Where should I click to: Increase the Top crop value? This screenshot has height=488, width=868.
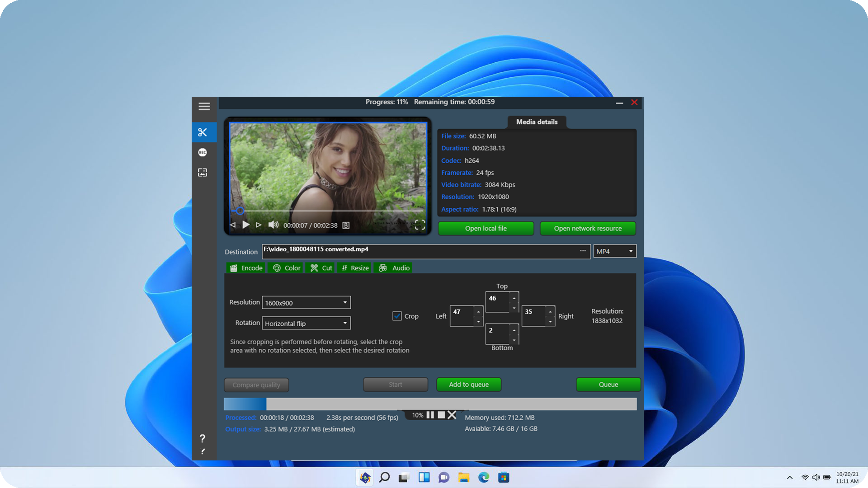coord(514,298)
